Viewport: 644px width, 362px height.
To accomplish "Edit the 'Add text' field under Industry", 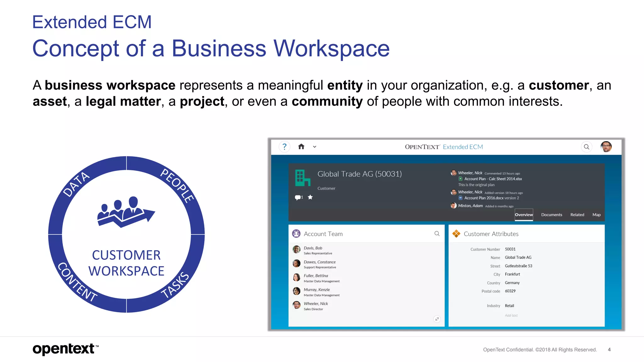I will [511, 315].
